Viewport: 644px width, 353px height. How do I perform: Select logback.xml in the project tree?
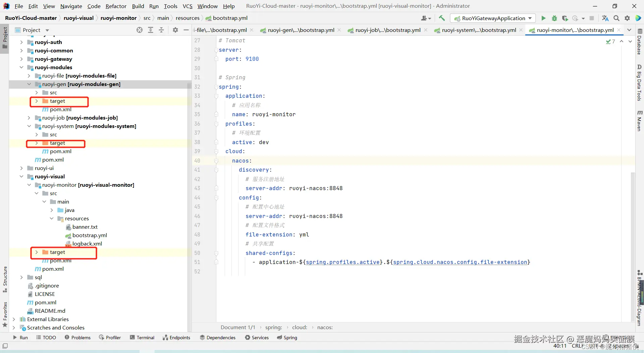87,244
